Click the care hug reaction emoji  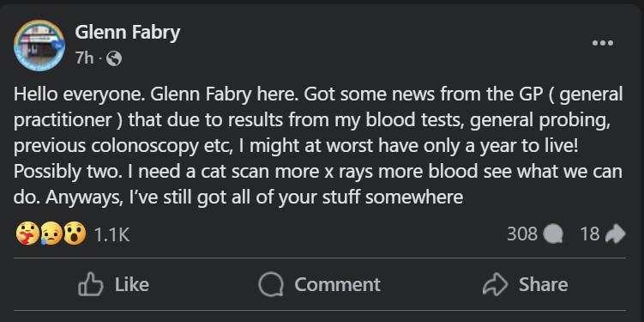tap(27, 234)
